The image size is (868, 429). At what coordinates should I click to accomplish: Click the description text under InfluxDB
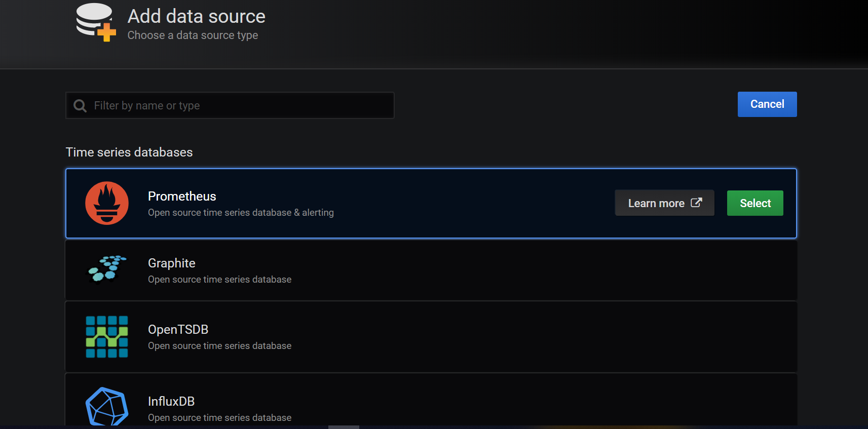[x=220, y=418]
